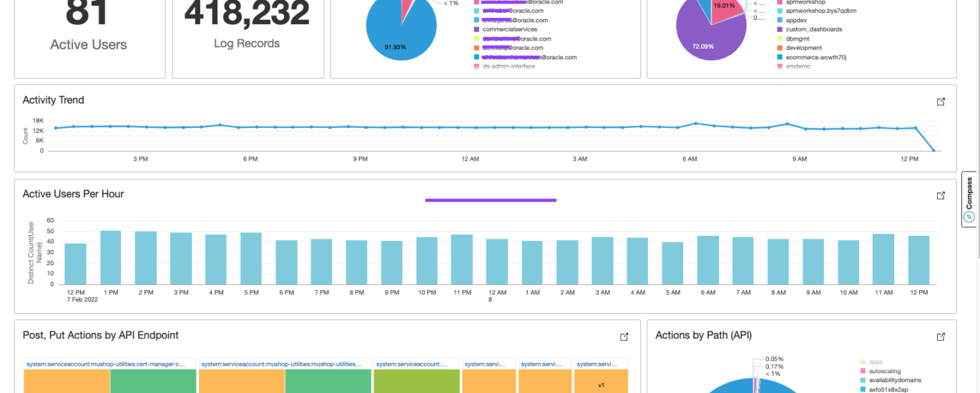Pop out Post, Put Actions by API Endpoint

pyautogui.click(x=624, y=337)
